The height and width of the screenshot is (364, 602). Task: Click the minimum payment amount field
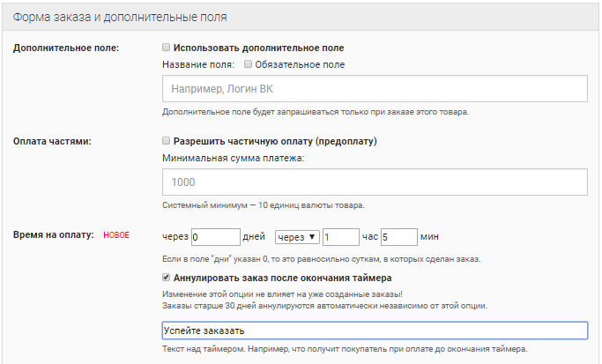tap(375, 182)
